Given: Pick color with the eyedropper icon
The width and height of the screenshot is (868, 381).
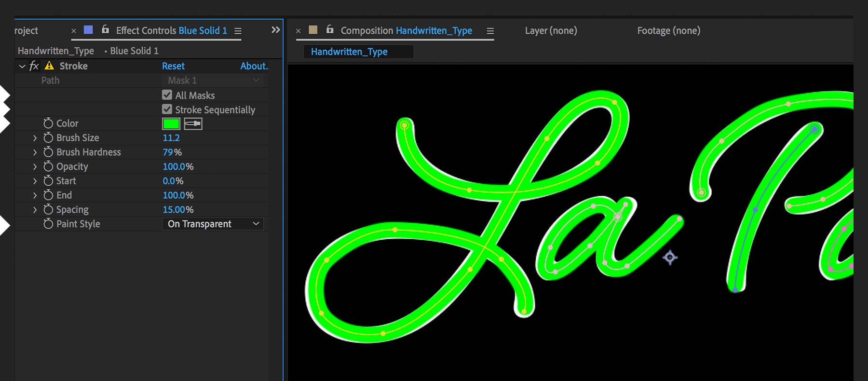Looking at the screenshot, I should coord(193,123).
